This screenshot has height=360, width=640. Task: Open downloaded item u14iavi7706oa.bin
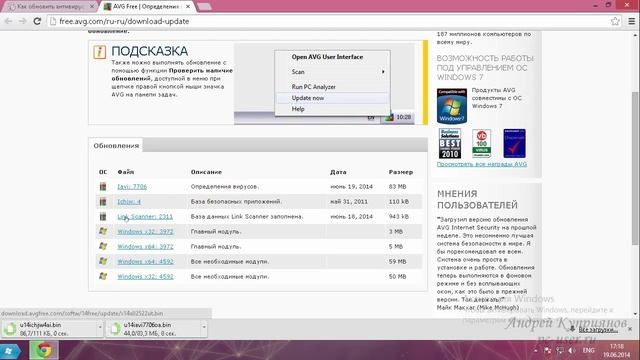pyautogui.click(x=153, y=329)
